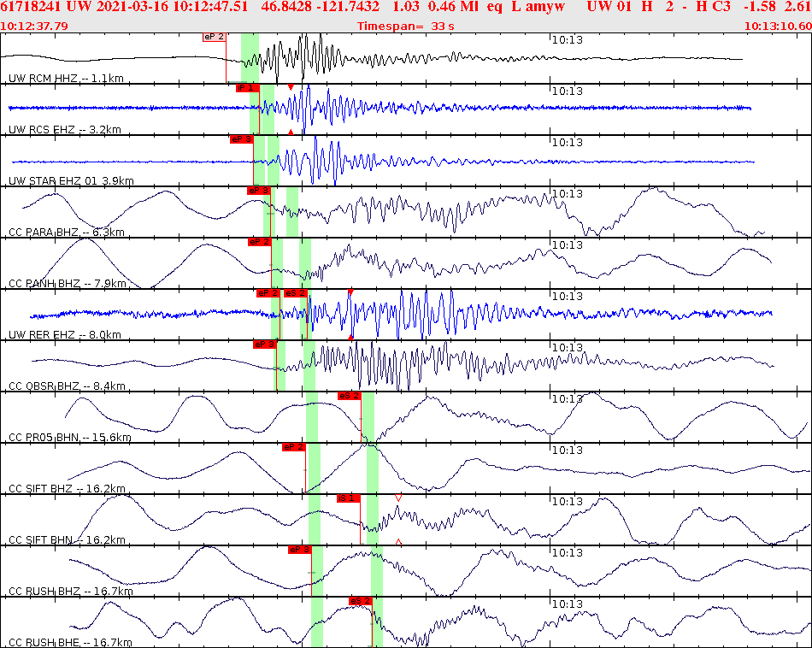Select the eP 3 pick flag on UW STAR

pyautogui.click(x=240, y=138)
